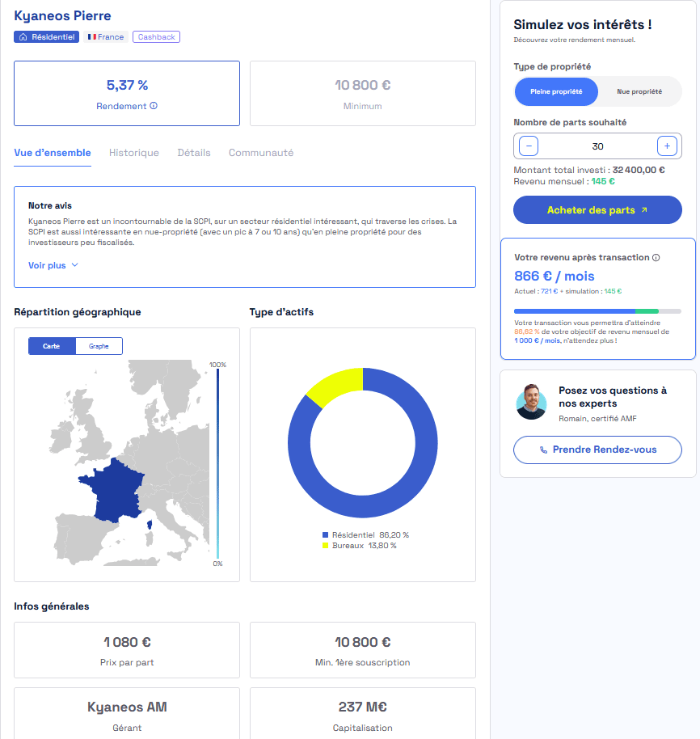
Task: Click the phone icon in Prendre Rendez-vous
Action: coord(543,450)
